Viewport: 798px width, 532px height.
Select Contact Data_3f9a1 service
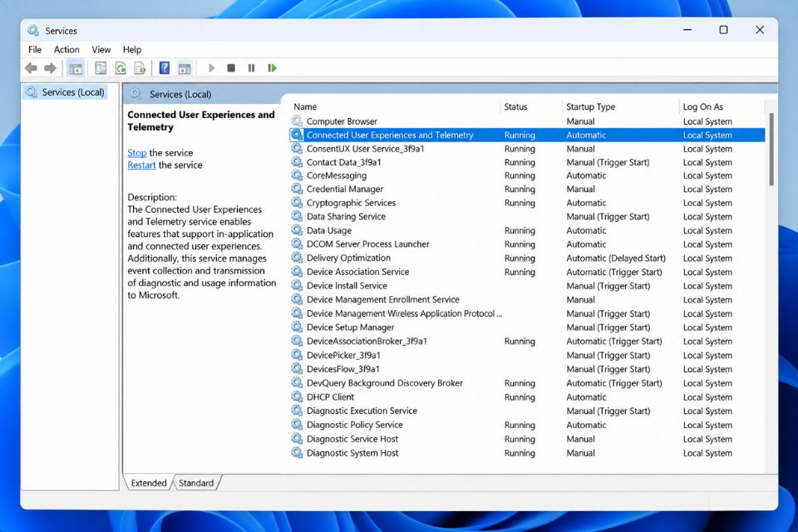point(527,162)
